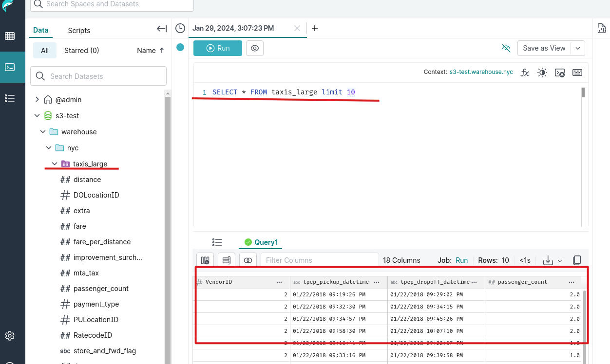The height and width of the screenshot is (364, 610).
Task: Toggle Name sort order
Action: [x=151, y=51]
